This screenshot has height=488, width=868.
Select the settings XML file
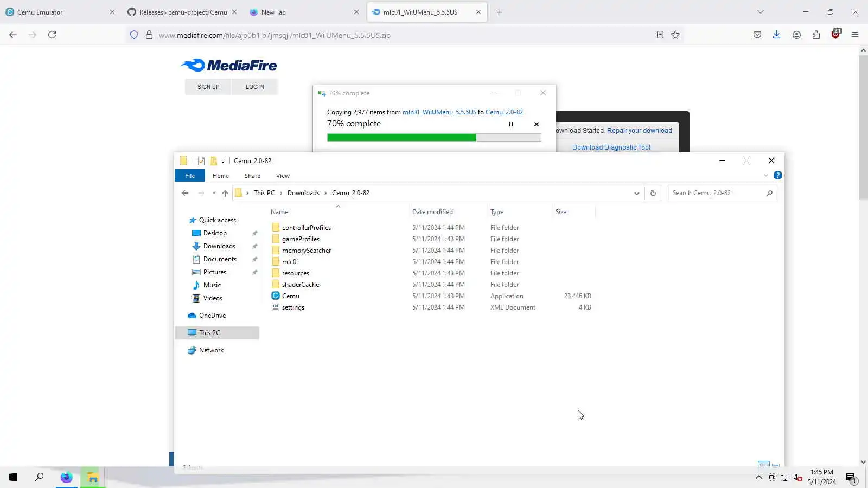point(293,307)
